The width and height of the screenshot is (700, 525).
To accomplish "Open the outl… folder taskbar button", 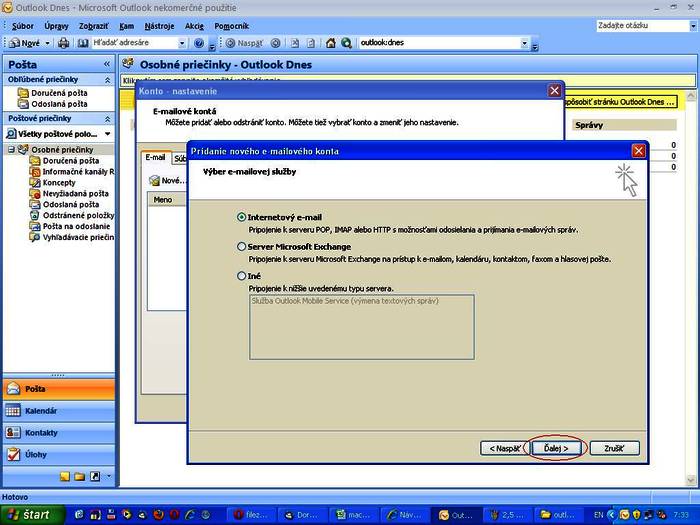I will (x=558, y=515).
